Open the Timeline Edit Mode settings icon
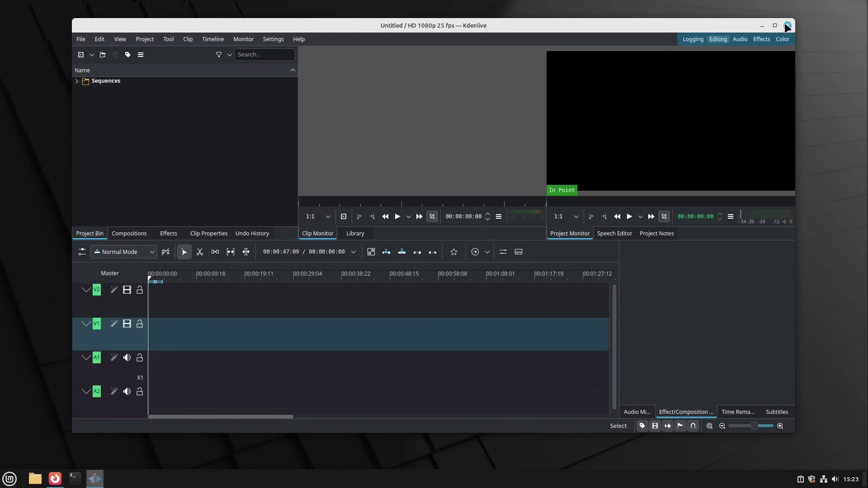Screen dimensions: 868x488 [82, 252]
